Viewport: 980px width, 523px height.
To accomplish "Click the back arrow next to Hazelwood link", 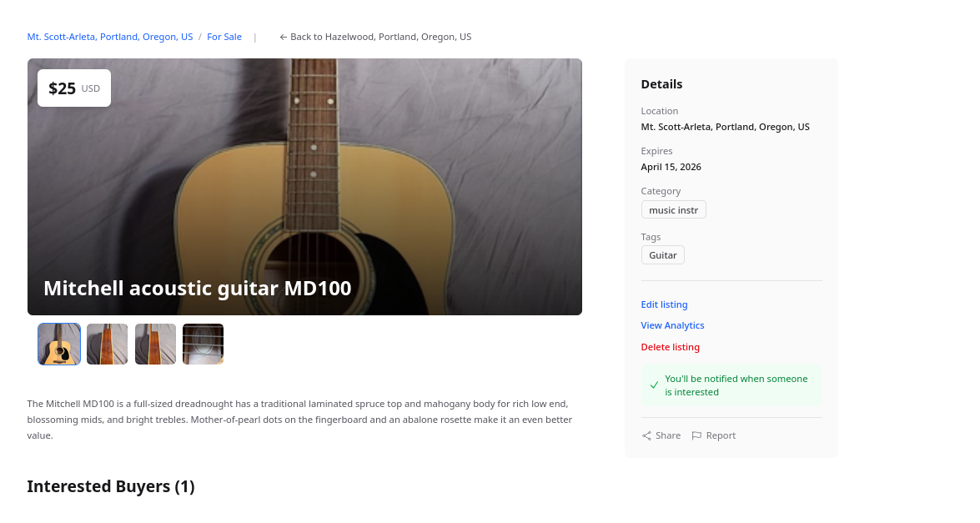I will (x=284, y=36).
